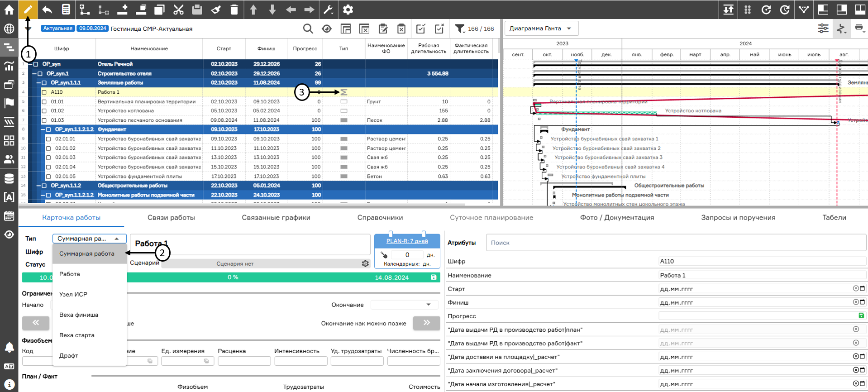Select Узел ИСР in the type list
This screenshot has height=392, width=868.
tap(90, 294)
